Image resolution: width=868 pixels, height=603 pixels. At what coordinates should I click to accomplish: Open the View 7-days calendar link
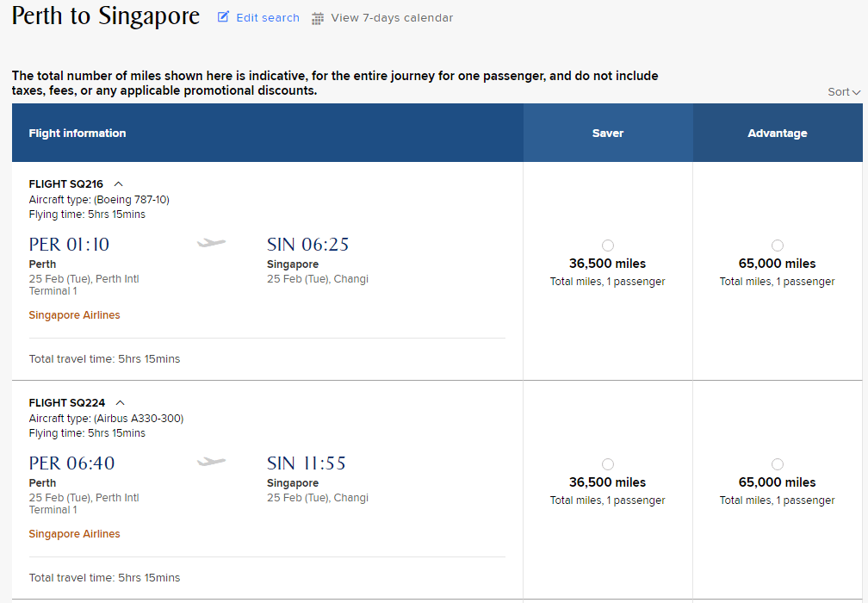(392, 18)
